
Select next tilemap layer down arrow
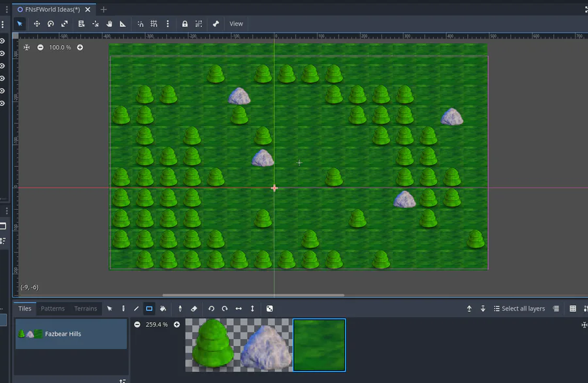[x=483, y=308]
